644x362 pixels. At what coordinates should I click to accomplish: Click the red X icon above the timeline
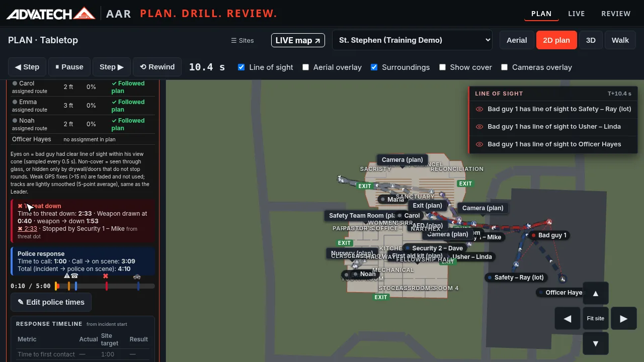point(106,276)
